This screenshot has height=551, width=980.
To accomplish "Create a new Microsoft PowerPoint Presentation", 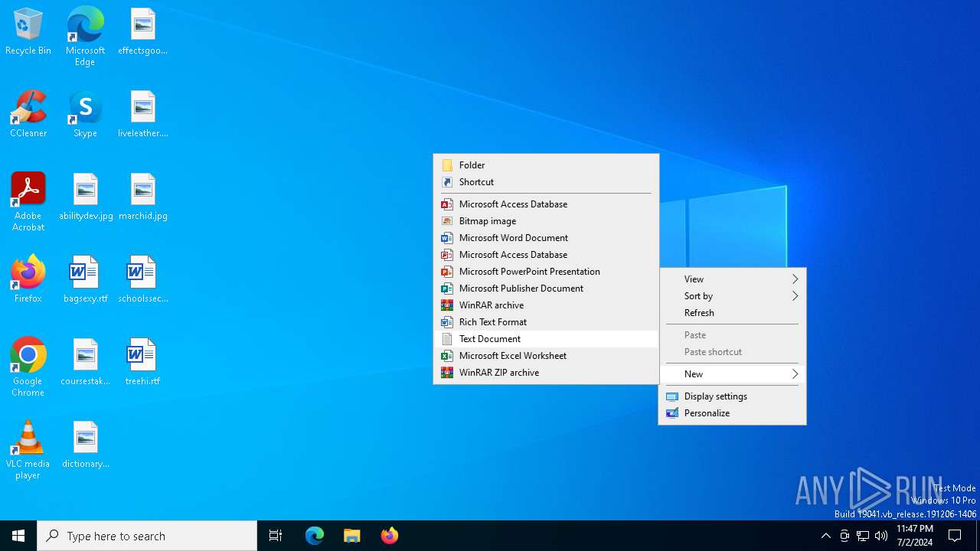I will tap(546, 272).
